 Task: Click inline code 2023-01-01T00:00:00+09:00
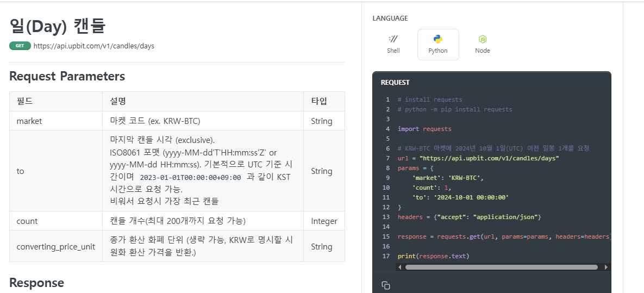tap(190, 178)
